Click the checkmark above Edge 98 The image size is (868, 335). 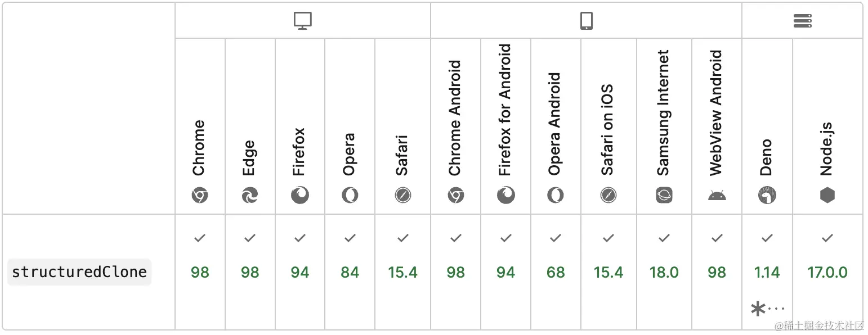coord(250,238)
